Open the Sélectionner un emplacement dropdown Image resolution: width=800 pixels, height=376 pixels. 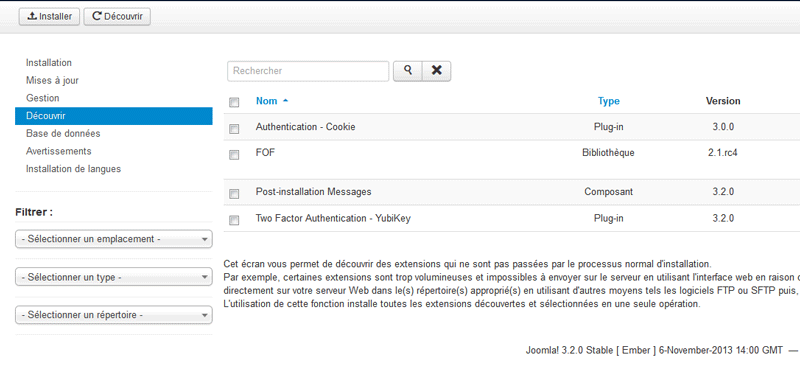(x=114, y=239)
